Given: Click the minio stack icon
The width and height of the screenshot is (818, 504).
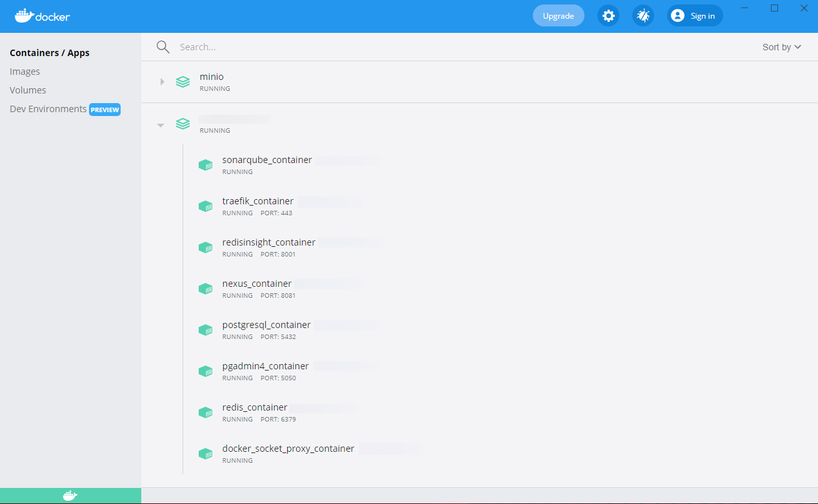Looking at the screenshot, I should [183, 82].
